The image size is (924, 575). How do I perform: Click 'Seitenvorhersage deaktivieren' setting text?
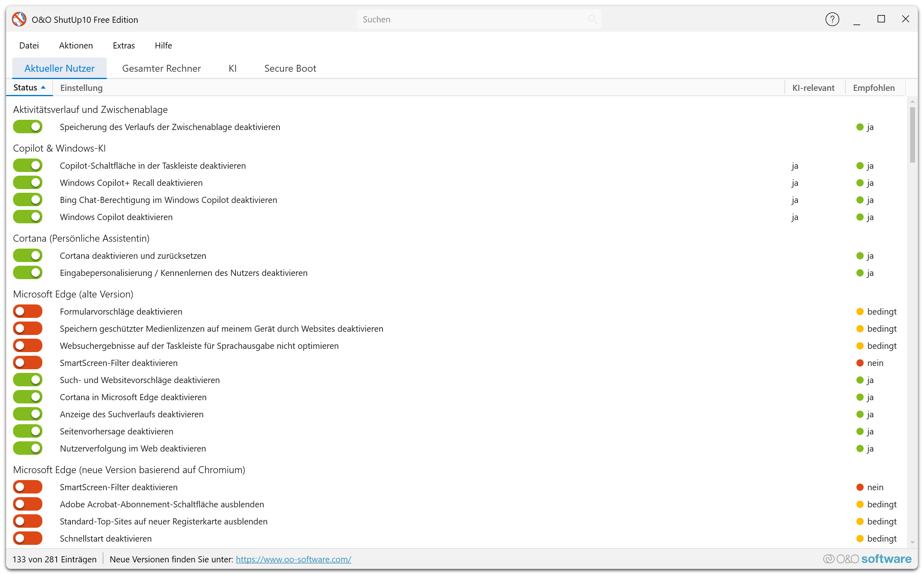point(117,431)
